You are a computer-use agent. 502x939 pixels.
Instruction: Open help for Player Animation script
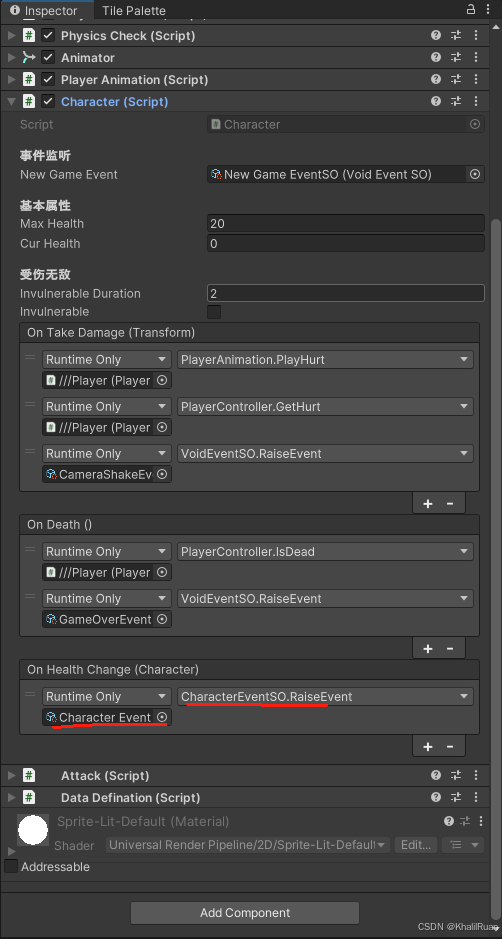pos(436,80)
